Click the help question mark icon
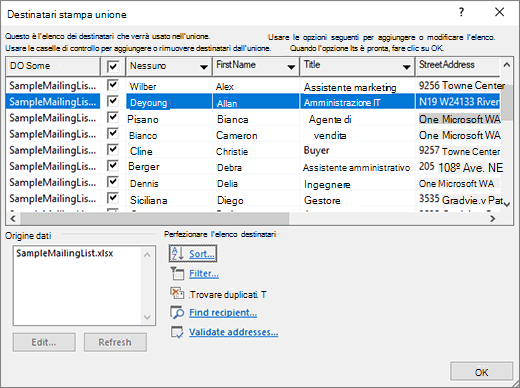This screenshot has height=388, width=520. [461, 12]
